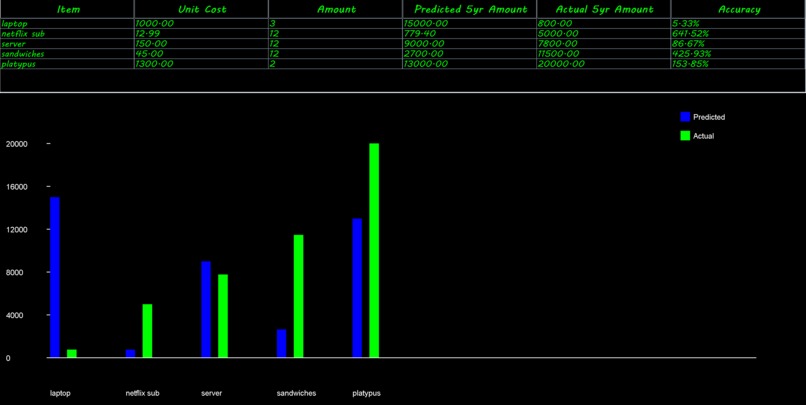The width and height of the screenshot is (806, 405).
Task: Click the green laptop actual bar
Action: coord(72,354)
